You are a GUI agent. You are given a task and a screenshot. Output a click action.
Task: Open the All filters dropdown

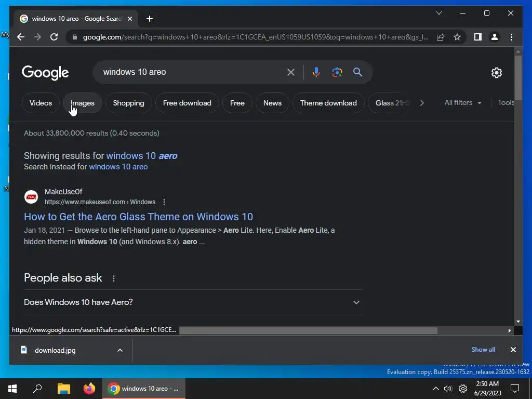(463, 102)
